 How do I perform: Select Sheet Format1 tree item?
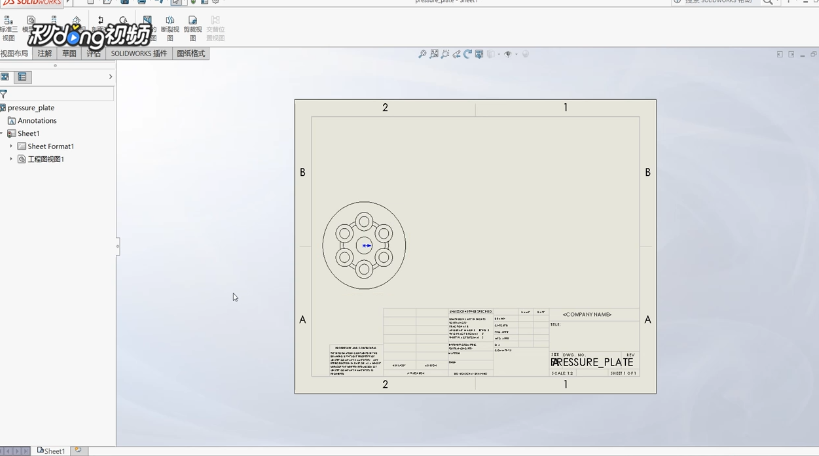point(50,146)
